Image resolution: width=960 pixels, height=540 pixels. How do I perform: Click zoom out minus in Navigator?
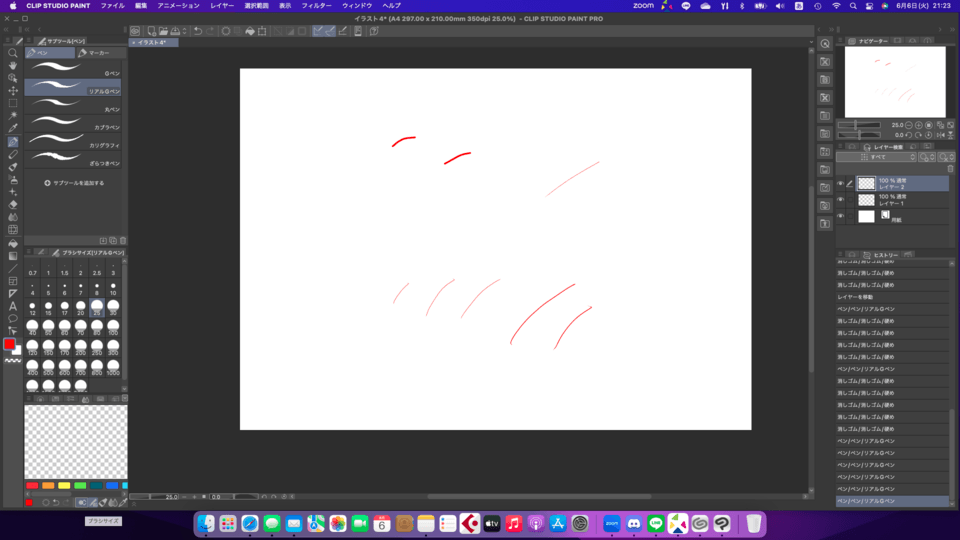[909, 125]
